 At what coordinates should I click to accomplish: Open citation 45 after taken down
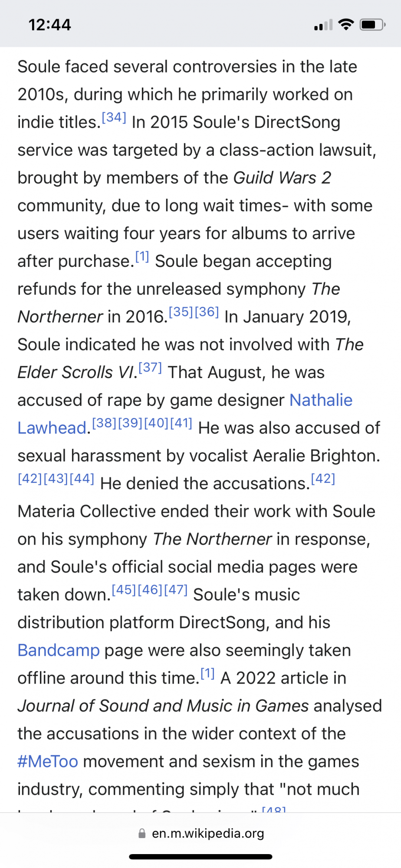point(124,590)
